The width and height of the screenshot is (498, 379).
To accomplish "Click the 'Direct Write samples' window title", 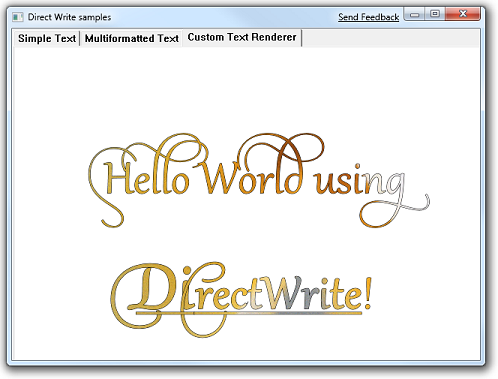I will pyautogui.click(x=69, y=17).
